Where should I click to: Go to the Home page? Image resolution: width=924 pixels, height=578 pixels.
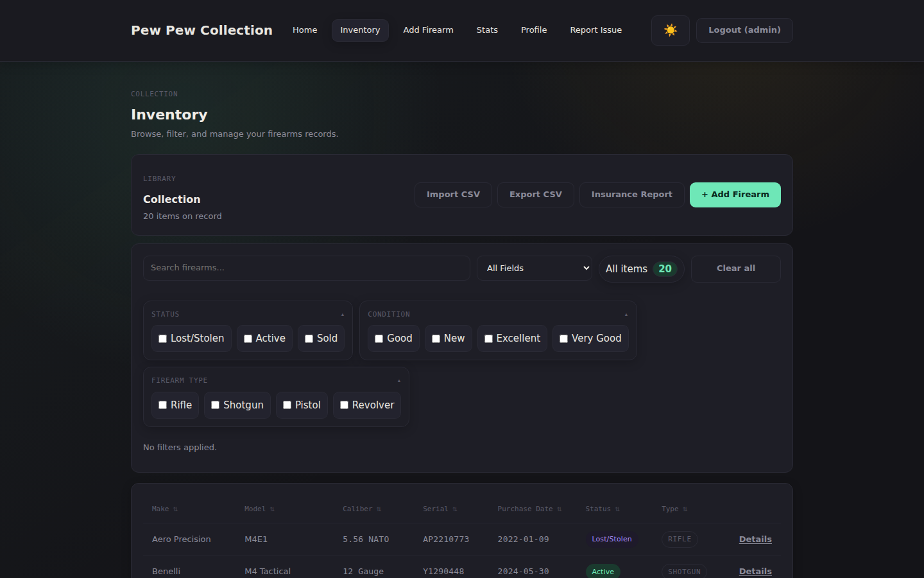[x=305, y=30]
